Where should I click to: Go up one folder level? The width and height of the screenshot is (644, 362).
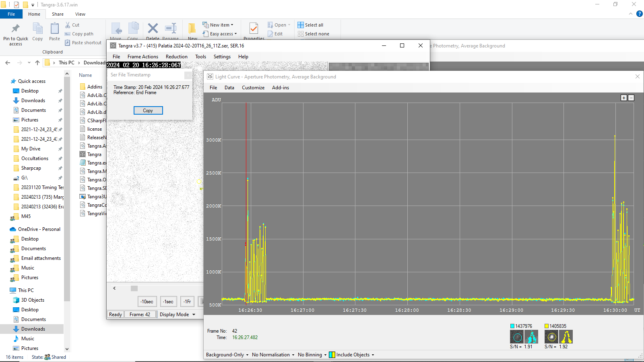click(x=37, y=63)
